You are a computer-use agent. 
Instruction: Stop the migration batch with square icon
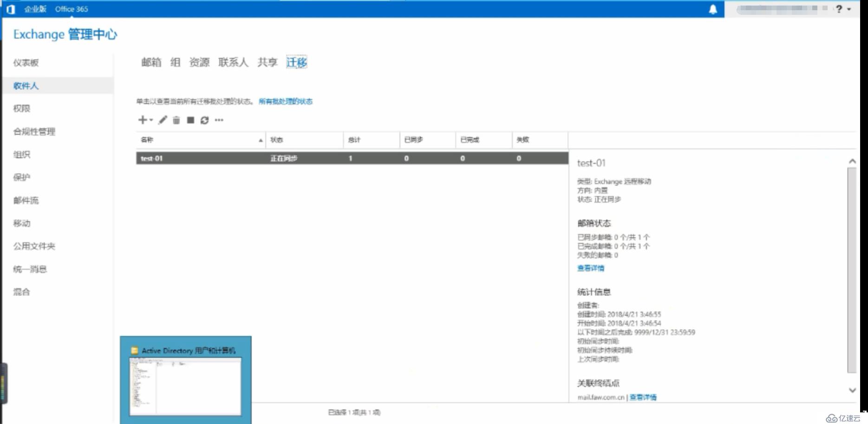click(190, 120)
